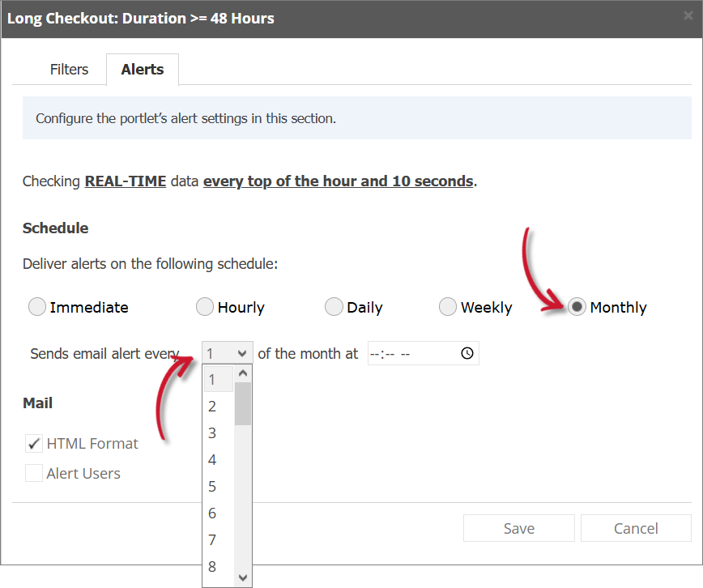The image size is (703, 588).
Task: Select the Monthly schedule radio
Action: [x=577, y=307]
